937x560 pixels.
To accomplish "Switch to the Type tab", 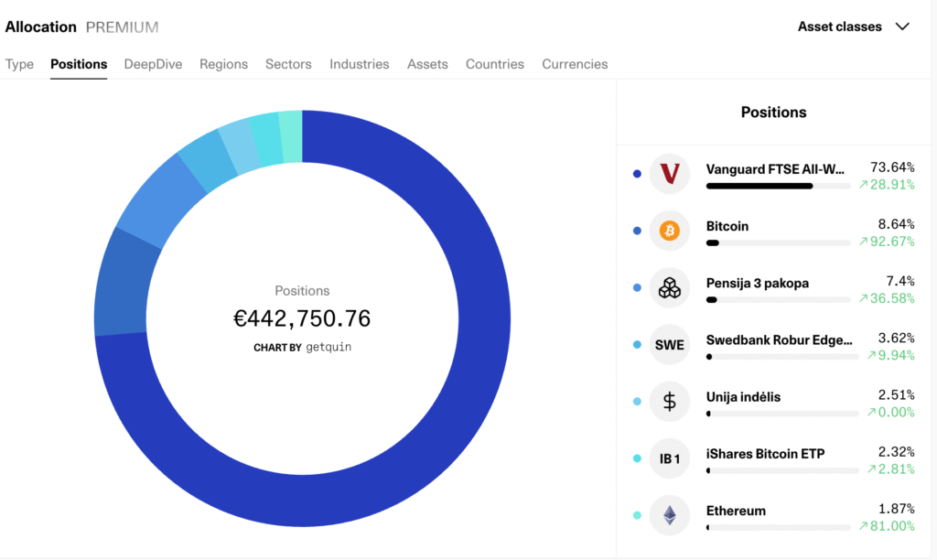I will (x=19, y=64).
